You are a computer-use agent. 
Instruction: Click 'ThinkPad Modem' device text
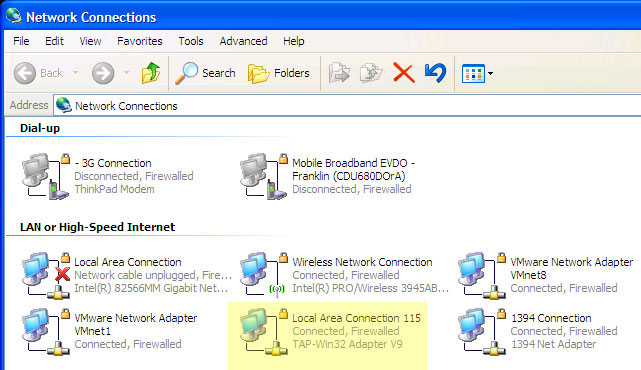[x=114, y=189]
